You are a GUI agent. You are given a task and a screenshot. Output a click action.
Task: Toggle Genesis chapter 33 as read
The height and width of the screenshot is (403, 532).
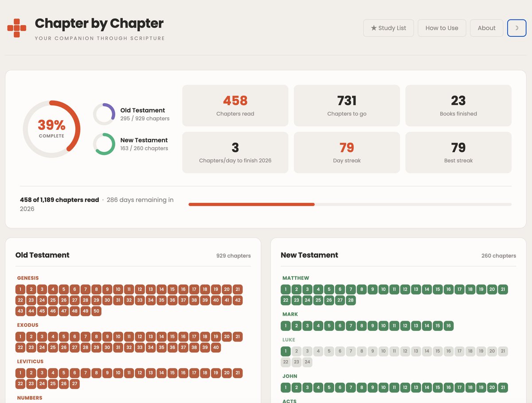point(140,300)
